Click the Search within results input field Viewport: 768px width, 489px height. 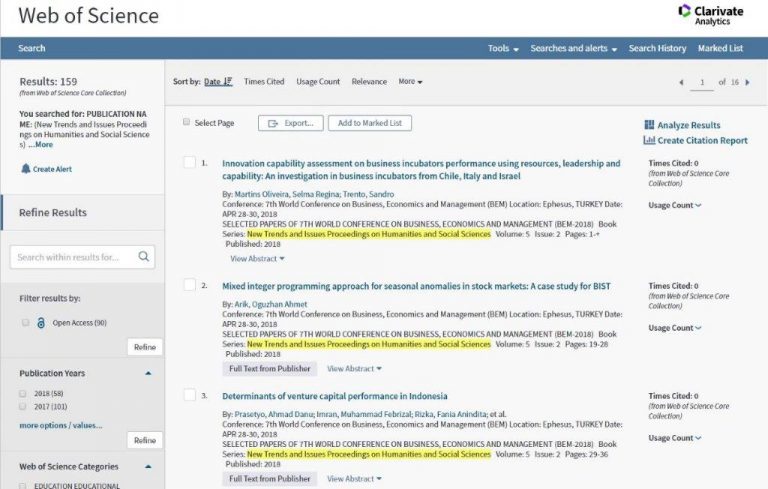tap(73, 257)
